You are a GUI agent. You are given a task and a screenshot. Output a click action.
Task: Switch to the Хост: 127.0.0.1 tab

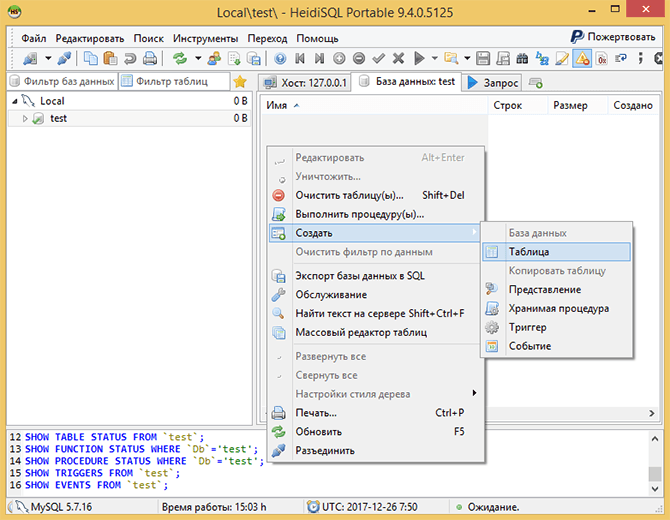click(x=305, y=82)
